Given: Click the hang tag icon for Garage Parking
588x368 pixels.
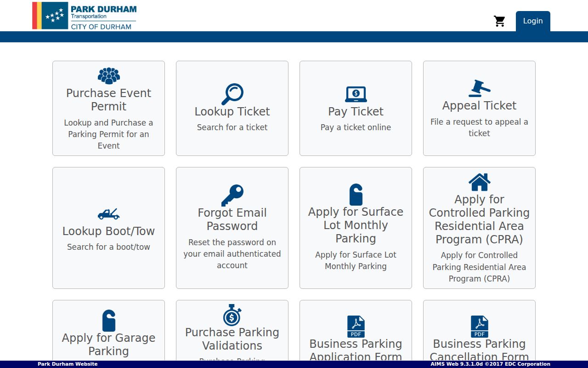Looking at the screenshot, I should click(109, 321).
